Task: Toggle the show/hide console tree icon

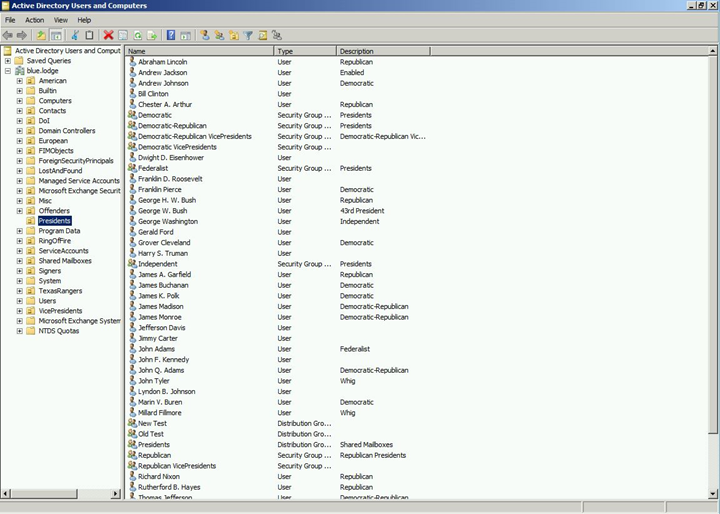Action: click(56, 35)
